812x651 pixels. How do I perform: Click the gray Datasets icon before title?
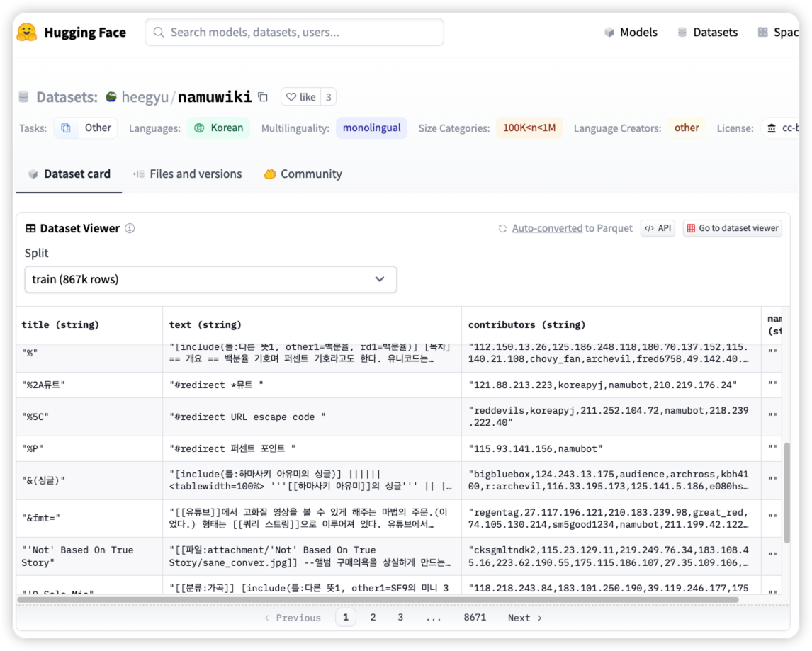click(x=23, y=97)
